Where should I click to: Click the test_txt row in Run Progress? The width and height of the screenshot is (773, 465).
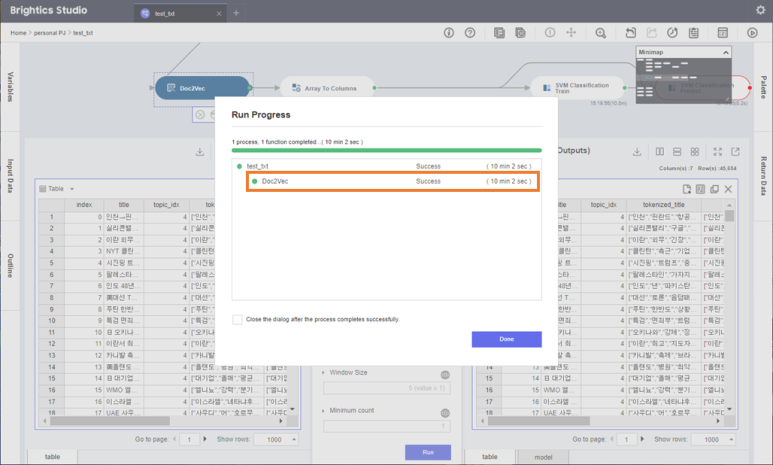pyautogui.click(x=386, y=166)
